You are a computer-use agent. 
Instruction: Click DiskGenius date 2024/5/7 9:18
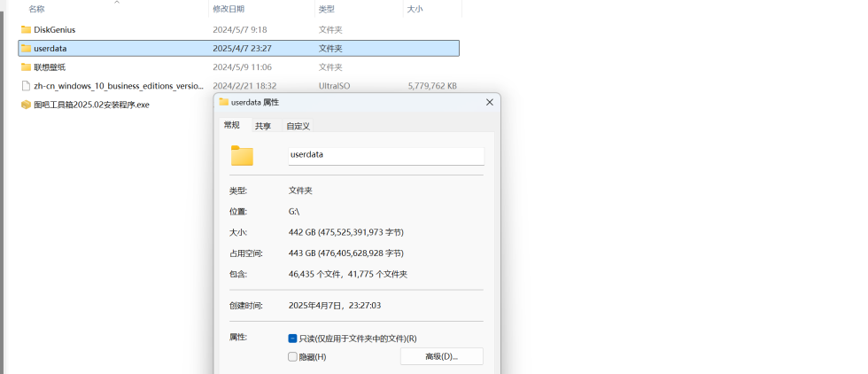point(240,29)
